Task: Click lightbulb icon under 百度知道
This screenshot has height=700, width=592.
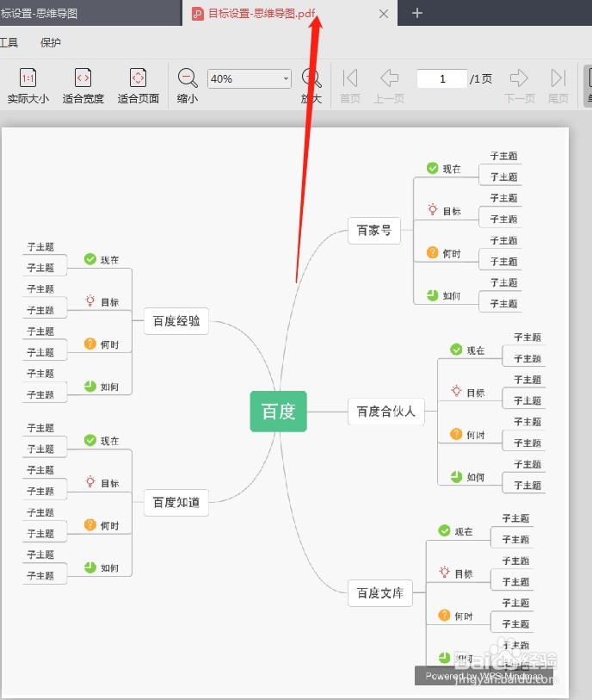Action: point(90,481)
